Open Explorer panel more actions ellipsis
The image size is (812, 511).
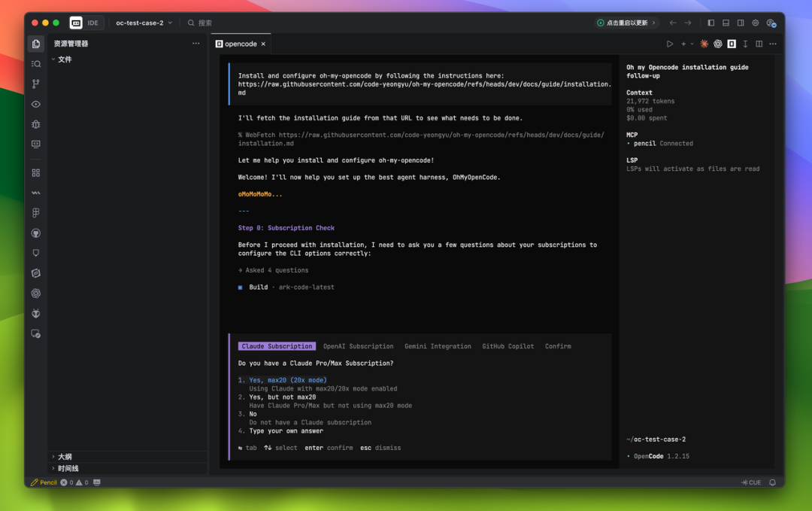(x=195, y=44)
